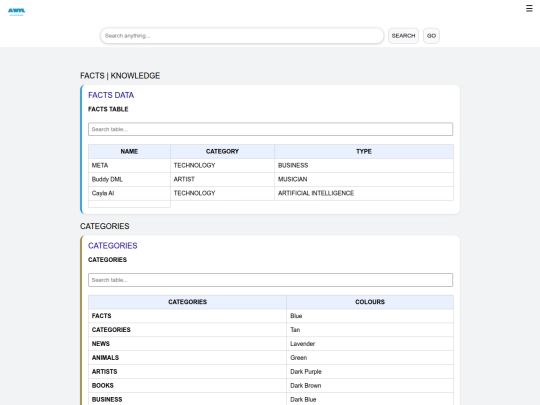Click the ARTIFICIAL INTELLIGENCE cell
The width and height of the screenshot is (540, 405).
click(364, 193)
